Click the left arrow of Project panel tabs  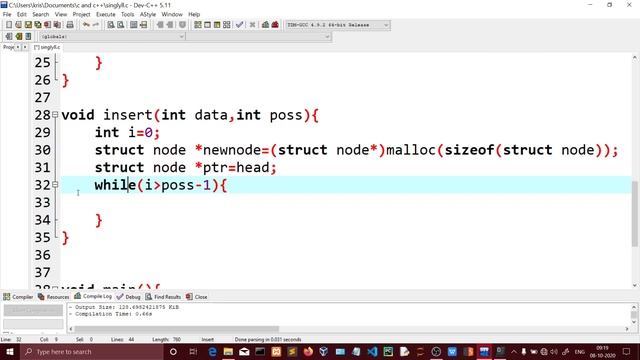pos(18,47)
